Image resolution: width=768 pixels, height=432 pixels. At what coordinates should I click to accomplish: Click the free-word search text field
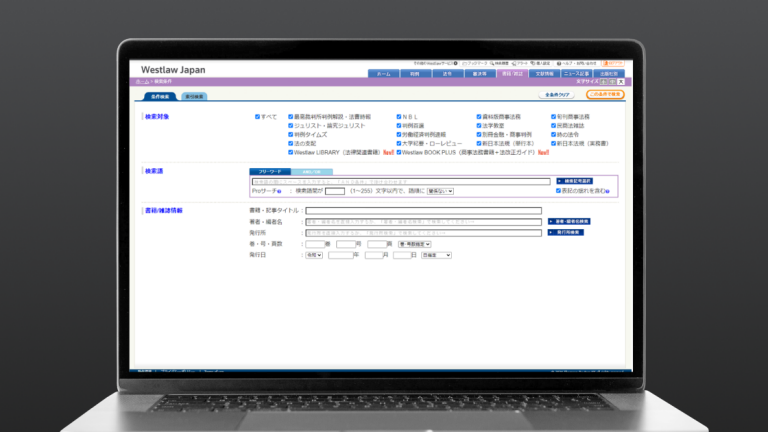coord(401,182)
